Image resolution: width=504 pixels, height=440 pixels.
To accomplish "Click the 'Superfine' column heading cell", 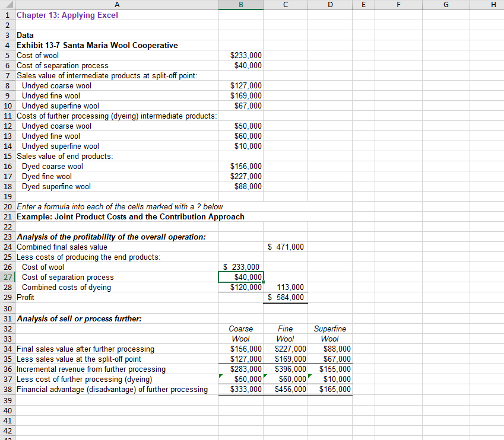I will tap(330, 329).
